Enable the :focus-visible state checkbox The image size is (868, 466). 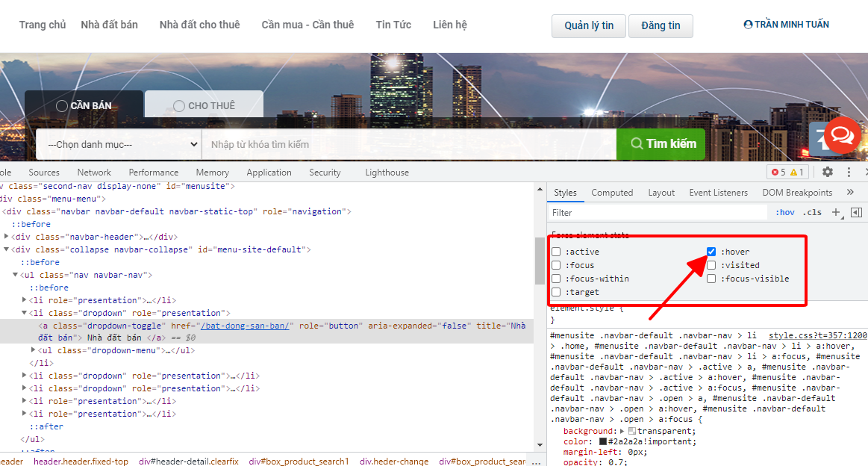[711, 279]
